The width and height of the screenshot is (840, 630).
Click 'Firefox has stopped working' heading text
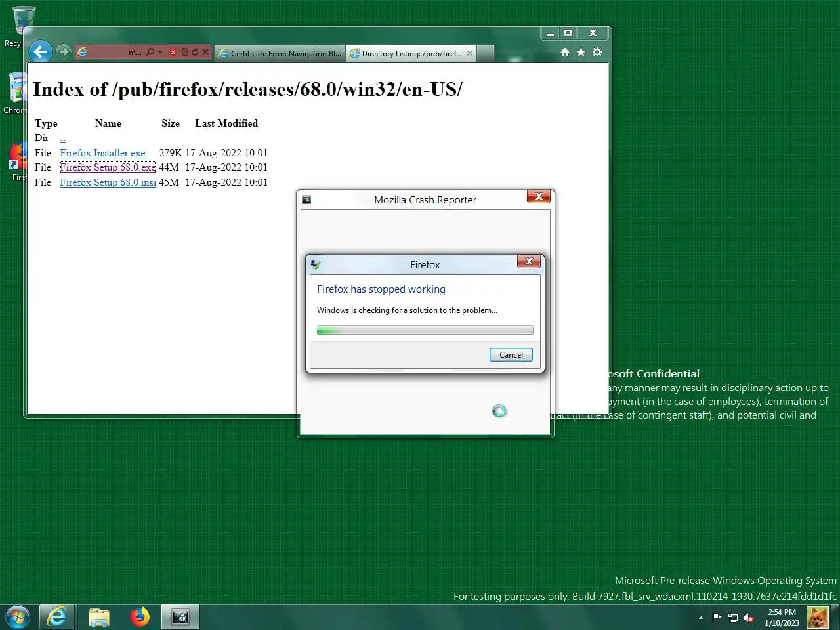click(x=381, y=289)
